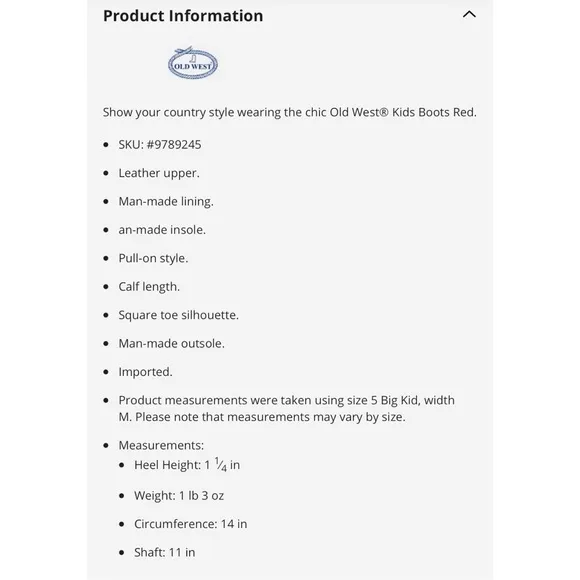Click the Old West® text in description
580x580 pixels.
359,112
